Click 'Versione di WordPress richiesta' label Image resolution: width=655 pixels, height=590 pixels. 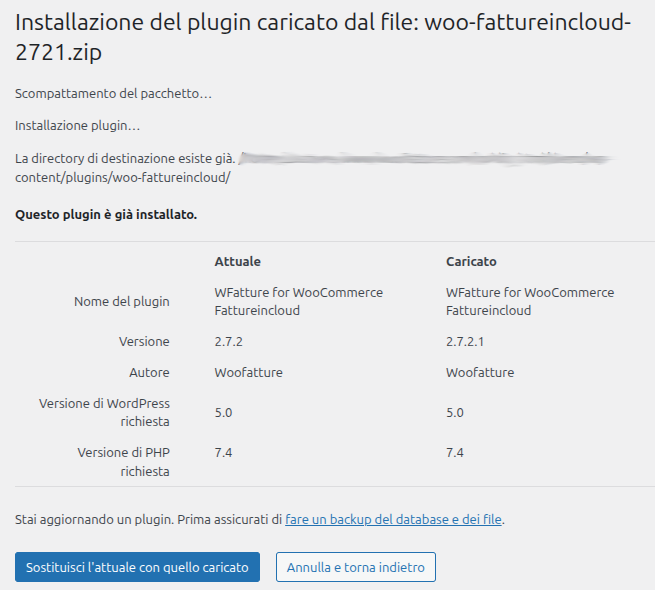click(x=104, y=412)
